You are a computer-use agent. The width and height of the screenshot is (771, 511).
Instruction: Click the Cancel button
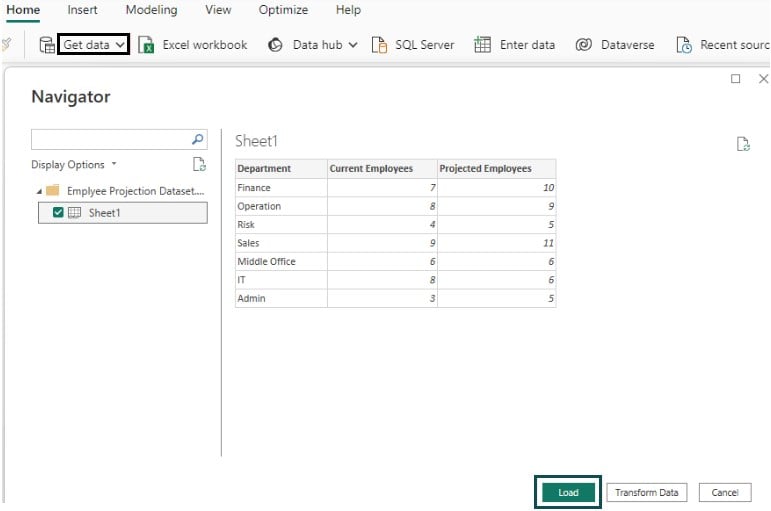coord(725,492)
